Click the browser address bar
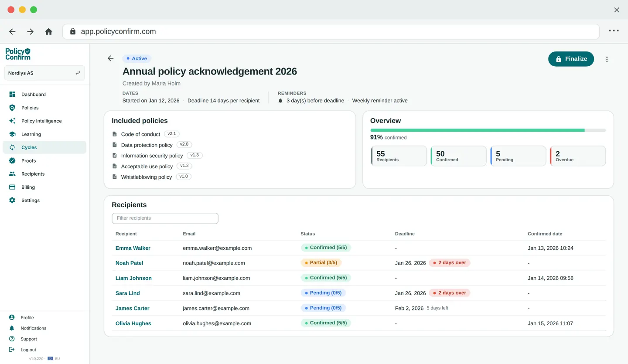Viewport: 628px width, 364px height. [331, 31]
